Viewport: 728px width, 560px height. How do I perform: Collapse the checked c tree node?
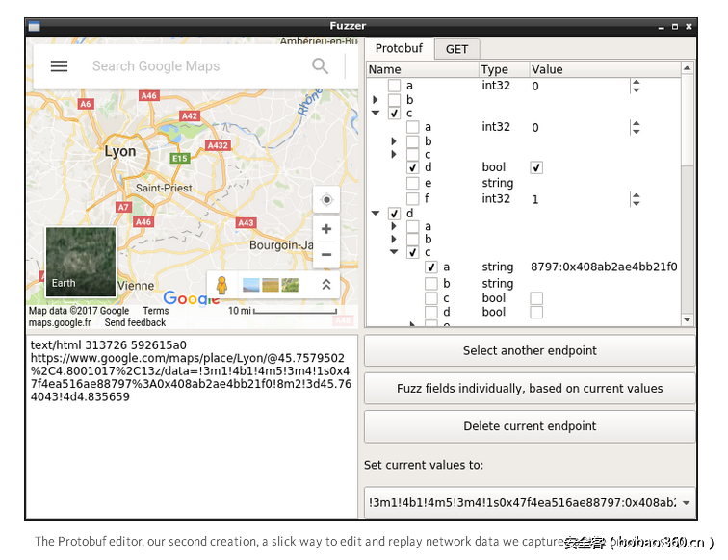coord(376,114)
